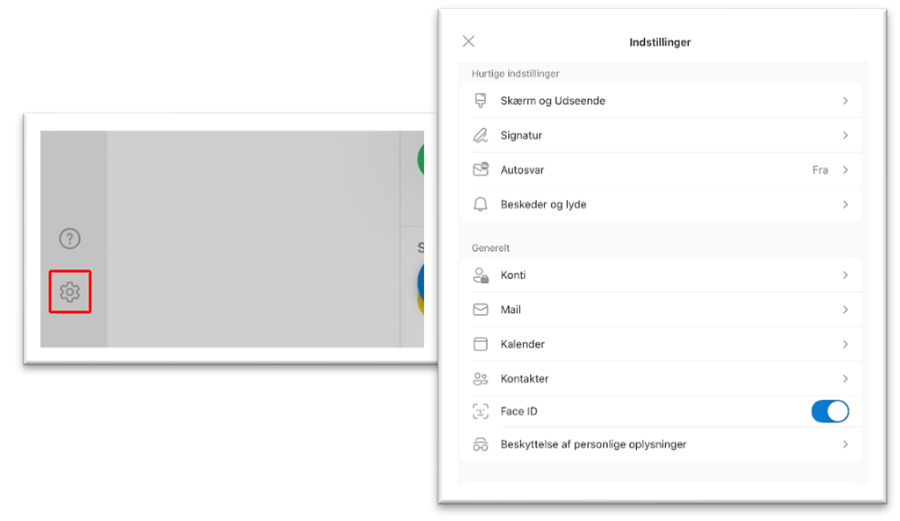Expand the Skærm og Udseende chevron

(845, 101)
